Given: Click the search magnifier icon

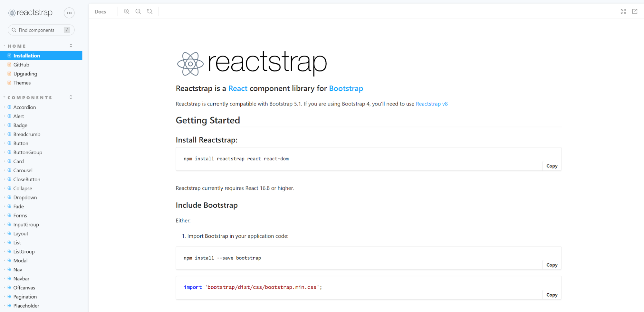Looking at the screenshot, I should coord(14,30).
